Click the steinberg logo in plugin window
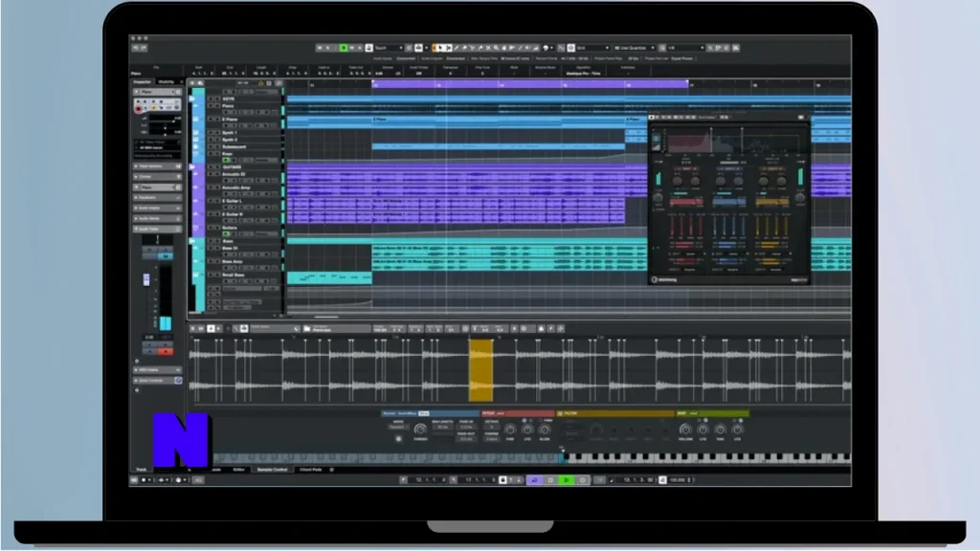The height and width of the screenshot is (551, 980). (x=664, y=279)
